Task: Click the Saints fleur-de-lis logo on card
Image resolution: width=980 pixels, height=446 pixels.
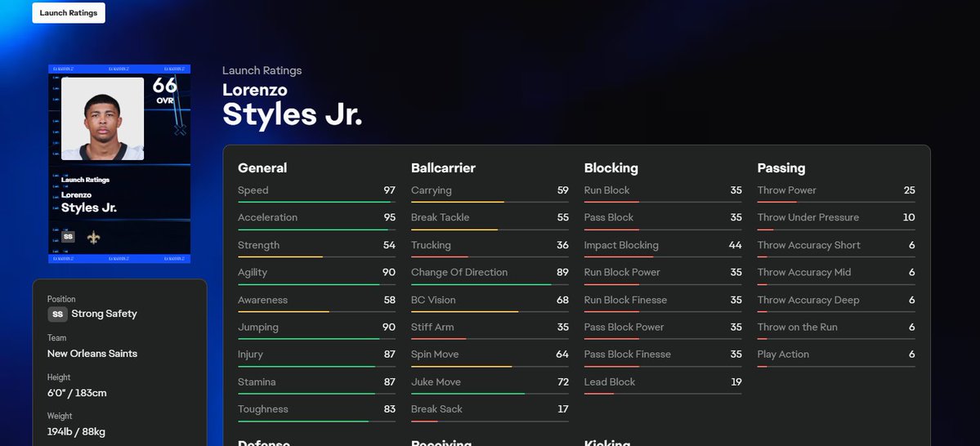Action: tap(93, 237)
